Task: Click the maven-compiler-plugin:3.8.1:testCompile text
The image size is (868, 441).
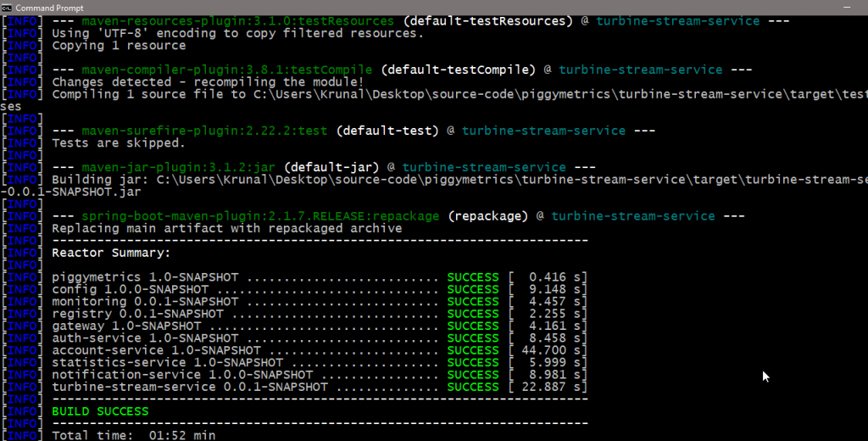Action: click(x=227, y=70)
